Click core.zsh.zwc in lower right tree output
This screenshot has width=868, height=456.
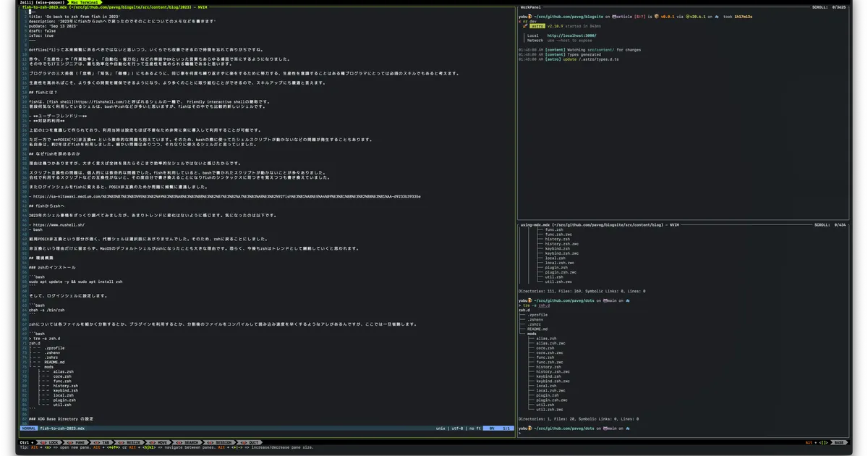click(x=549, y=352)
